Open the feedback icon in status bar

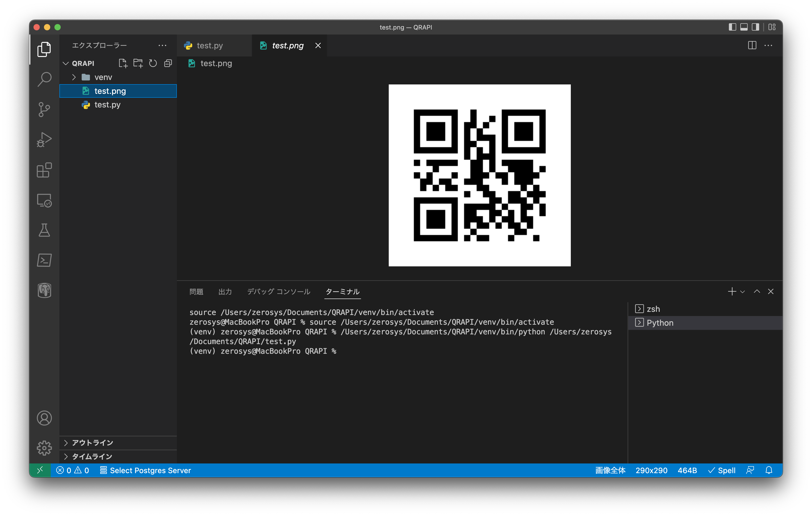point(750,470)
